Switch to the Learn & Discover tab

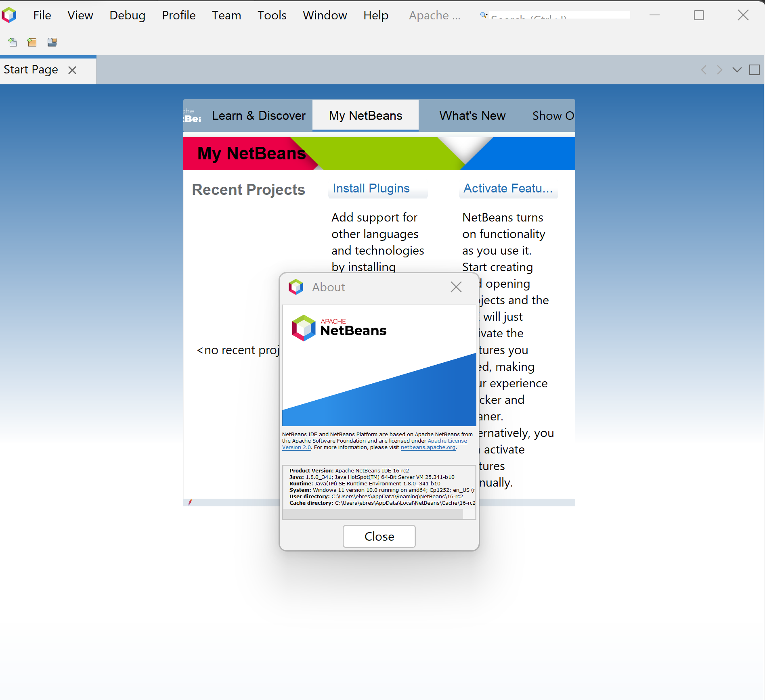click(258, 116)
